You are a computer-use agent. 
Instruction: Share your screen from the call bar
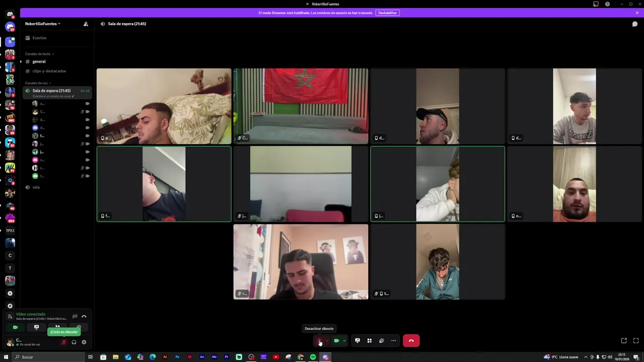(x=357, y=341)
